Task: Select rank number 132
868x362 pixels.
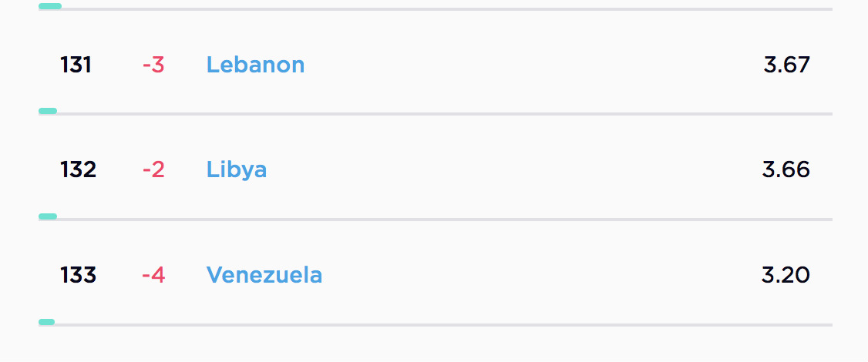Action: click(x=78, y=169)
